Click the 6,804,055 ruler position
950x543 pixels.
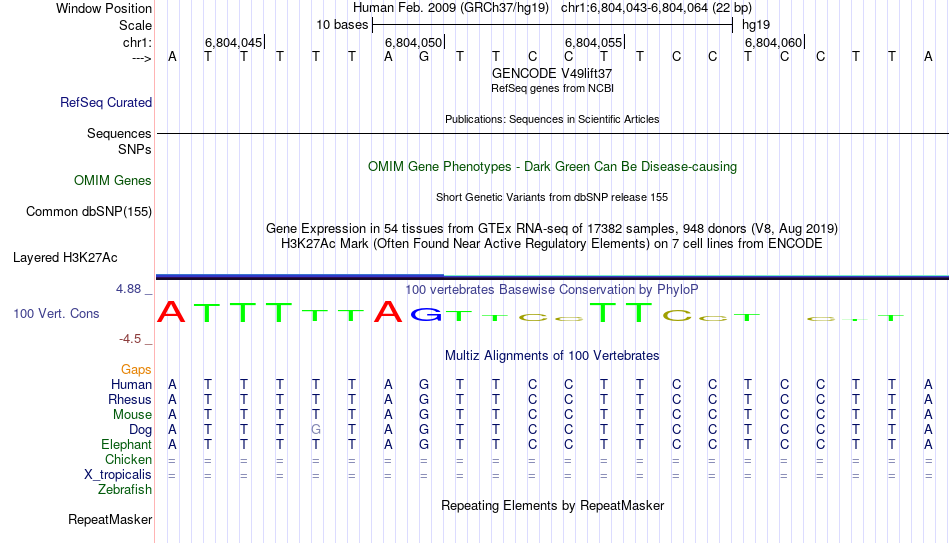(593, 42)
